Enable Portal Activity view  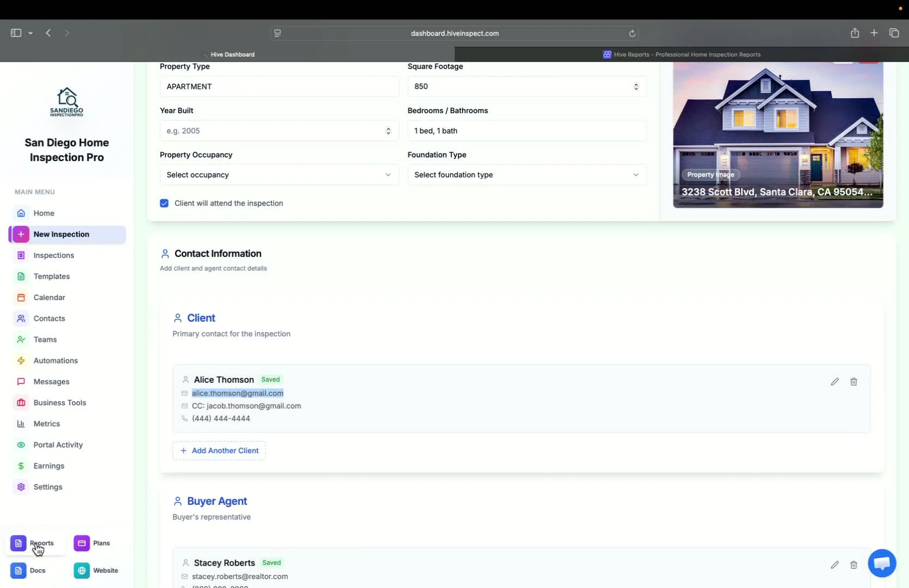[x=57, y=444]
